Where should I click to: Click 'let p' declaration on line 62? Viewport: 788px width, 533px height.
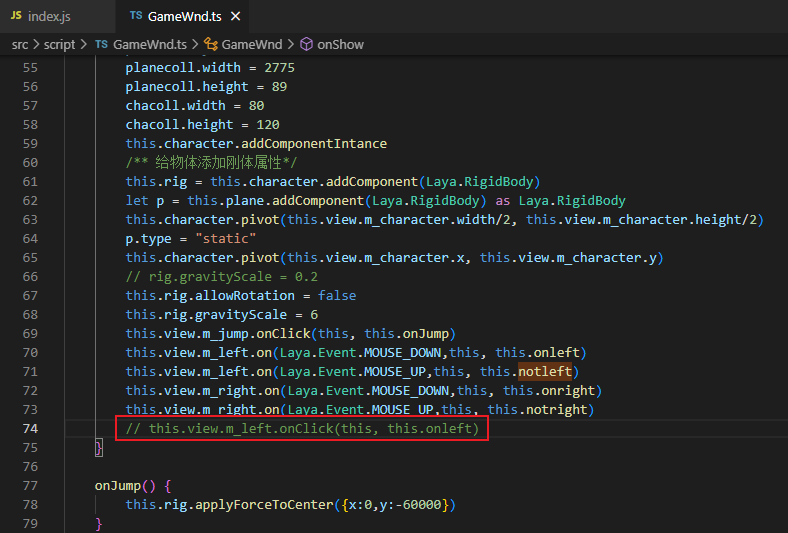click(145, 201)
